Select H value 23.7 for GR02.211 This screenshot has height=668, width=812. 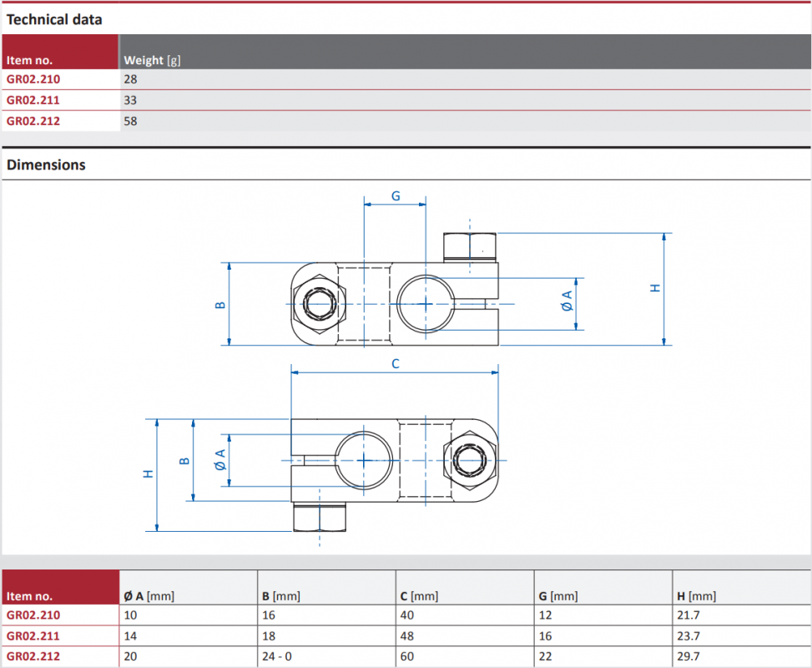[688, 636]
